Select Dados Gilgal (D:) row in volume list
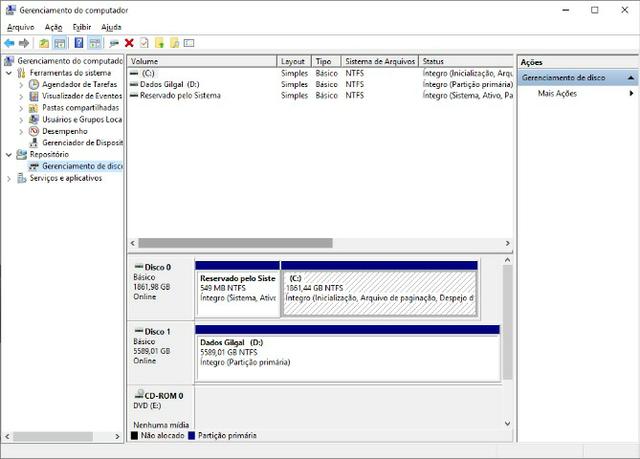640x459 pixels. 320,84
